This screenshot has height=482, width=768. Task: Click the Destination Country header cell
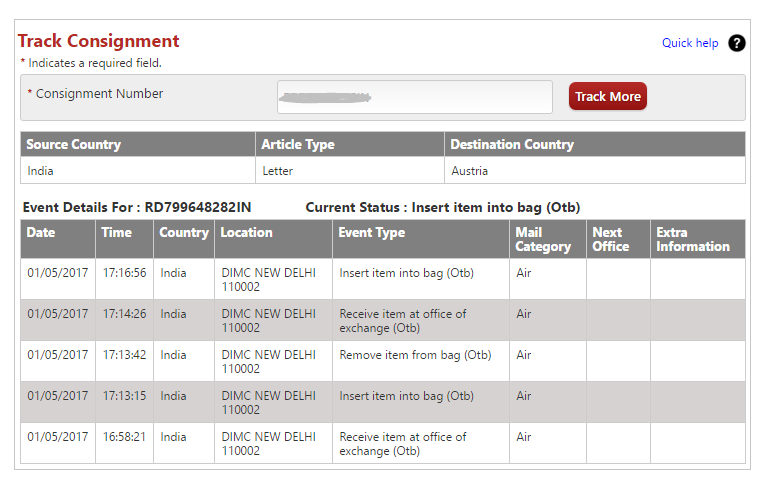coord(512,145)
